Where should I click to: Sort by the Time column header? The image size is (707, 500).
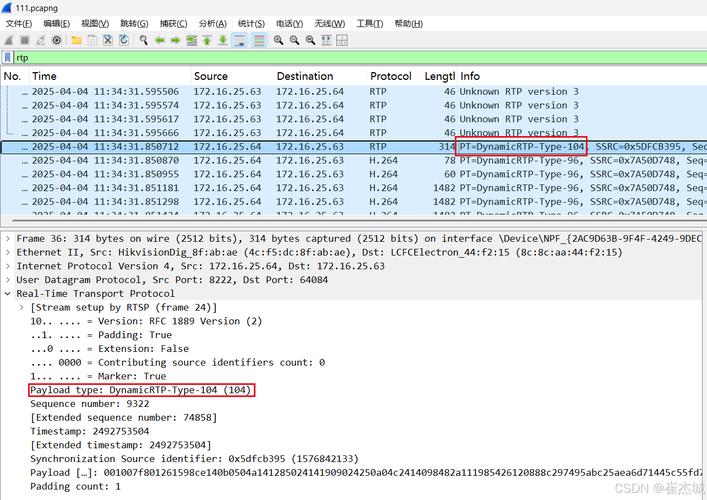point(110,76)
